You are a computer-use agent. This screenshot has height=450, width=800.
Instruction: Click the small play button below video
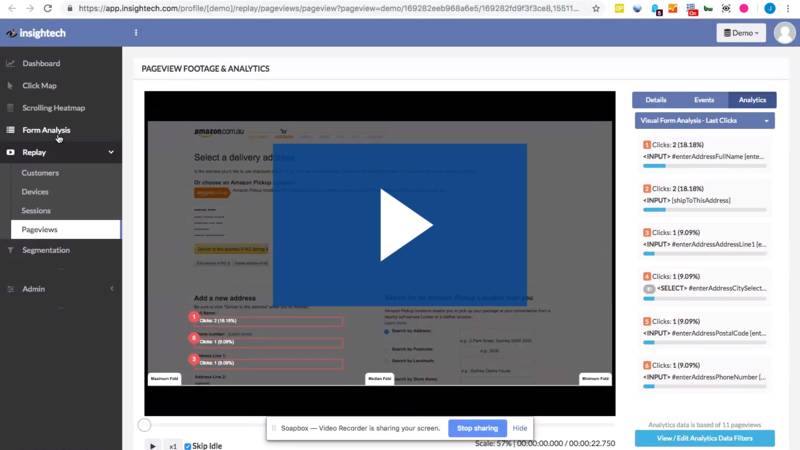pos(153,445)
